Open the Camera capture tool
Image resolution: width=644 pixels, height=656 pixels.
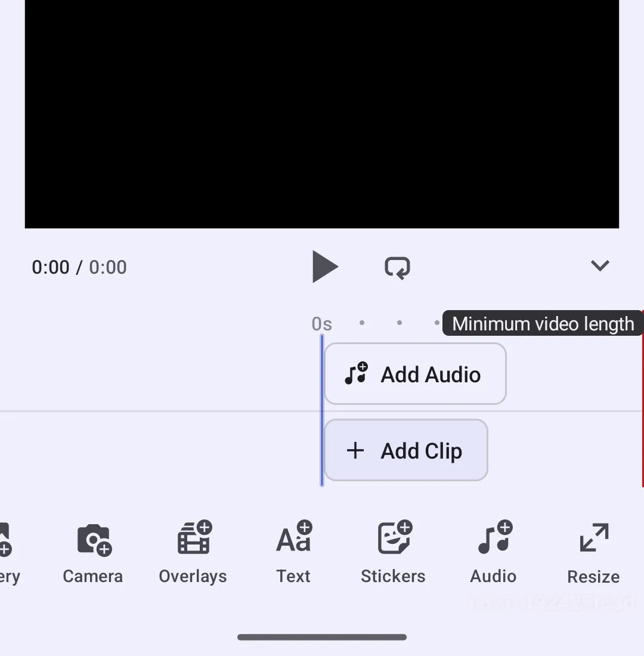pyautogui.click(x=92, y=552)
